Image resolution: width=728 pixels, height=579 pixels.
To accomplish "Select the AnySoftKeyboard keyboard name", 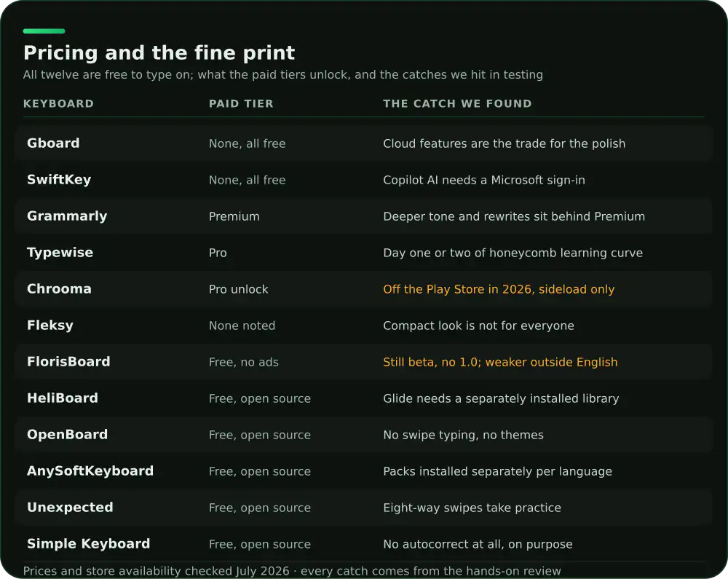I will (x=90, y=470).
